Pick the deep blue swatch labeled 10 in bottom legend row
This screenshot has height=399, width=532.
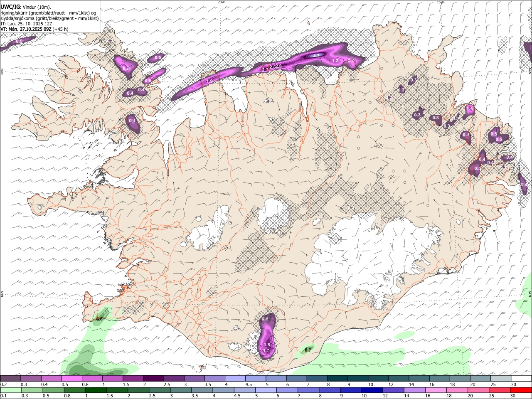pyautogui.click(x=371, y=390)
